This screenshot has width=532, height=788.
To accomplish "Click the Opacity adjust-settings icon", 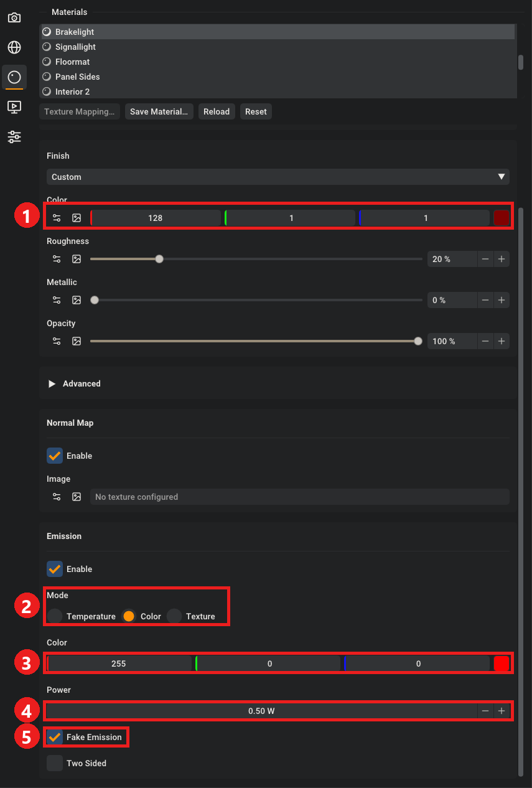I will (x=57, y=341).
